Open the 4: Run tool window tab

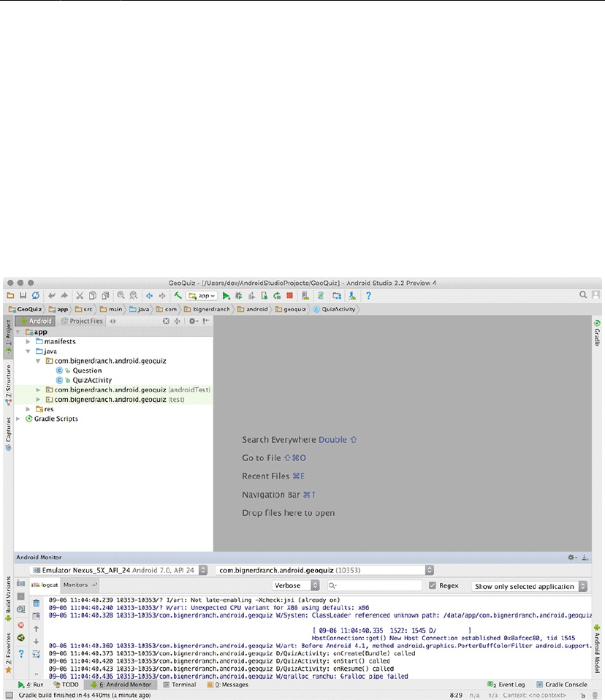31,685
